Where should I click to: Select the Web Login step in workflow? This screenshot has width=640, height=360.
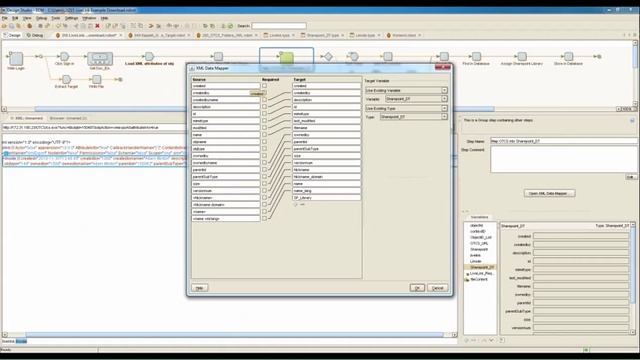coord(16,58)
